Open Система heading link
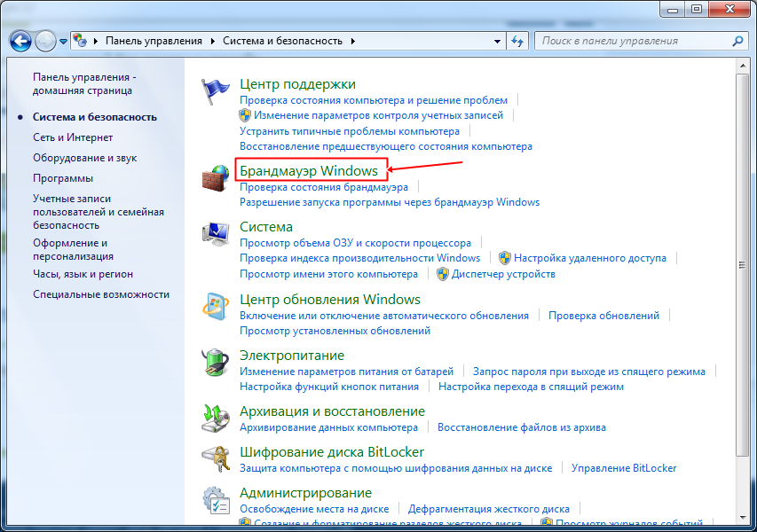757x532 pixels. 266,227
